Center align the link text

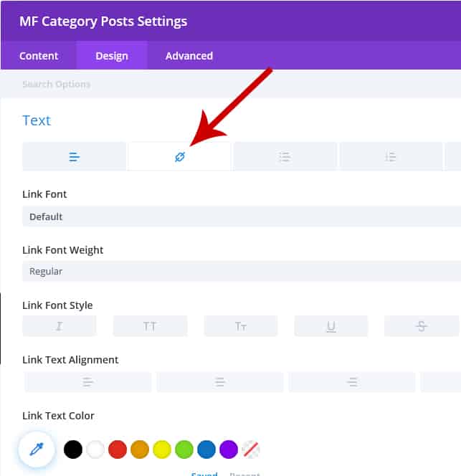(x=220, y=383)
